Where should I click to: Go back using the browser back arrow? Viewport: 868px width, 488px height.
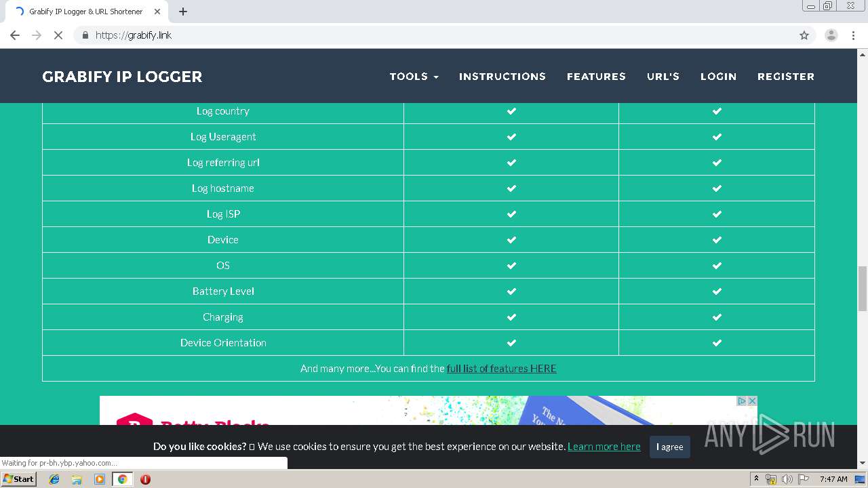coord(15,35)
